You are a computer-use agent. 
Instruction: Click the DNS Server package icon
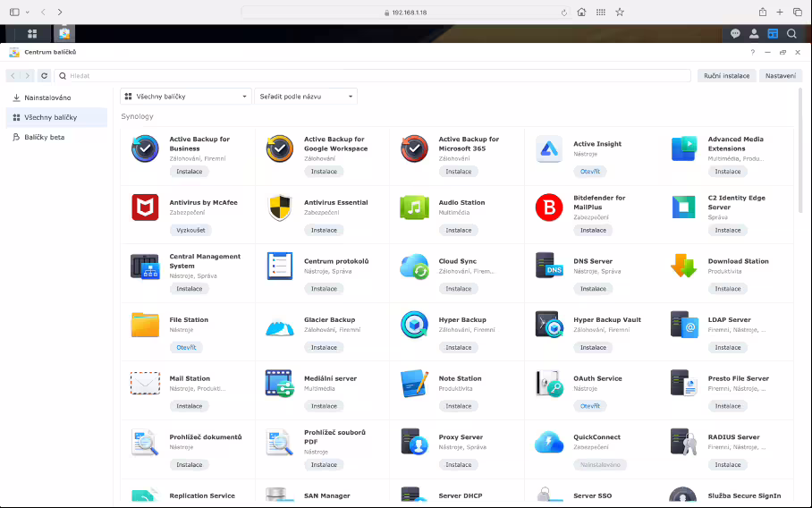pyautogui.click(x=549, y=267)
